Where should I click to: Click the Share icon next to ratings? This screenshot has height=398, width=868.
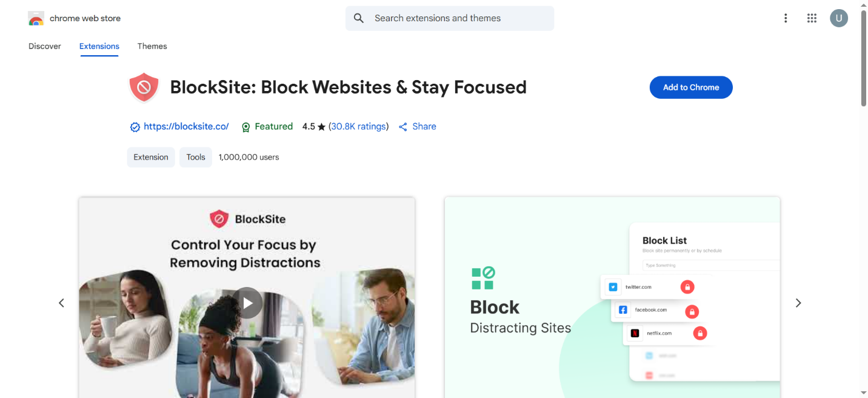pyautogui.click(x=402, y=126)
